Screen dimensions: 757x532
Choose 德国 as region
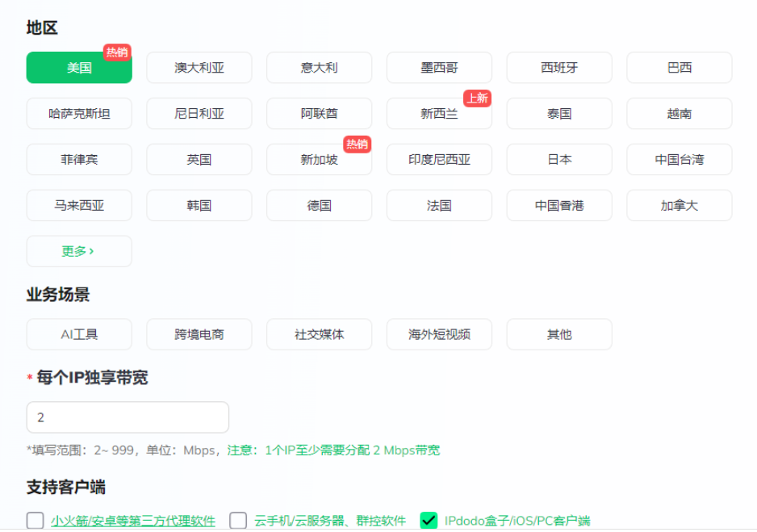click(x=319, y=206)
